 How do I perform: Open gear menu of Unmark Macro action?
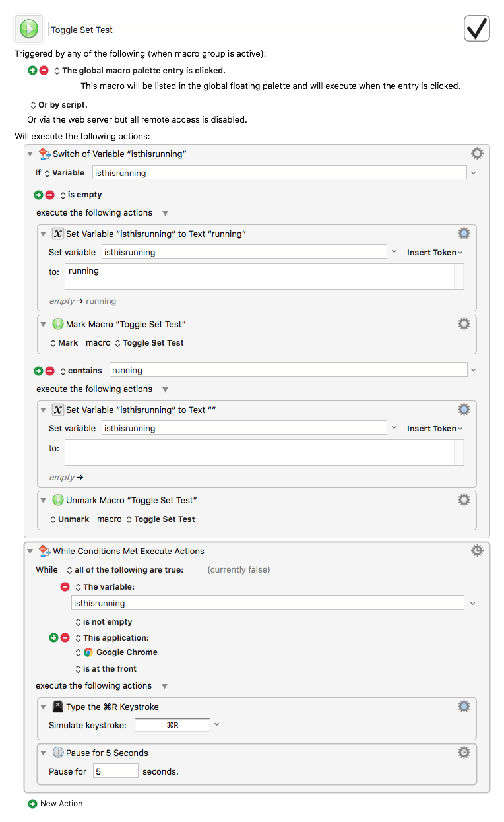[x=464, y=499]
